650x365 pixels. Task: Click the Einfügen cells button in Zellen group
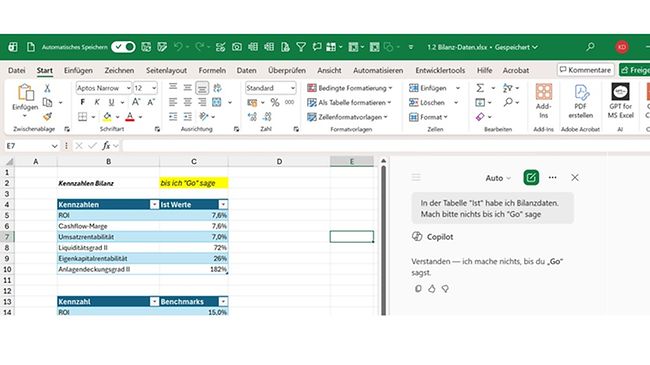[x=428, y=88]
